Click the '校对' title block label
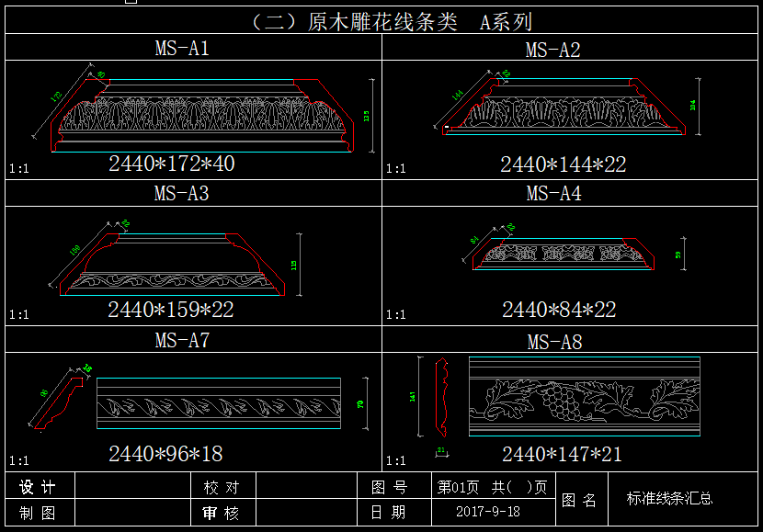 [x=222, y=487]
